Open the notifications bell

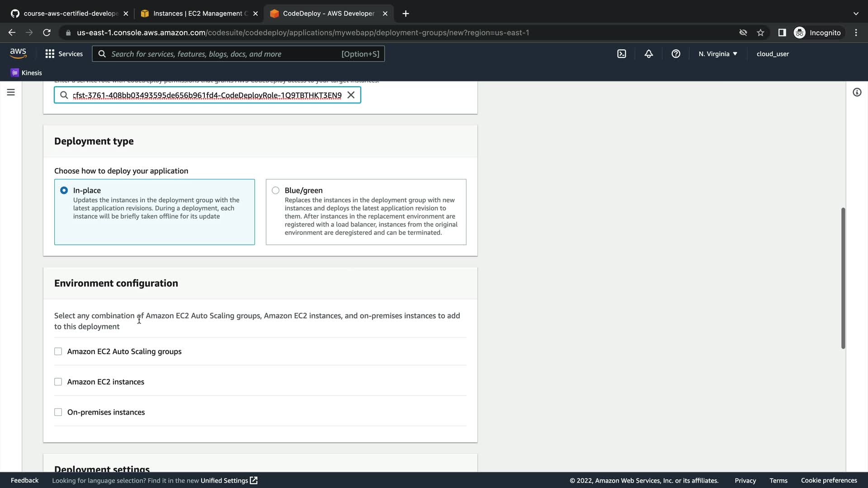point(649,54)
